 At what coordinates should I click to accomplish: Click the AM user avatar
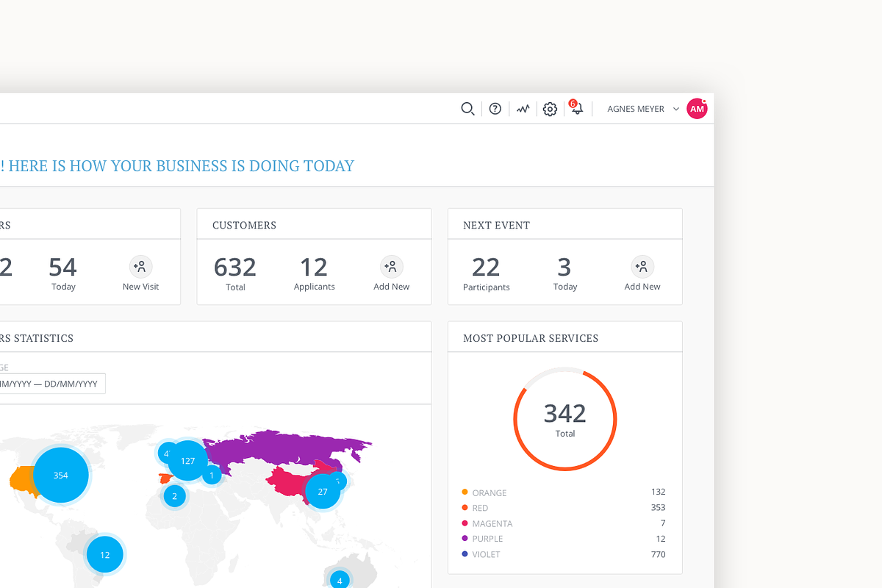697,109
